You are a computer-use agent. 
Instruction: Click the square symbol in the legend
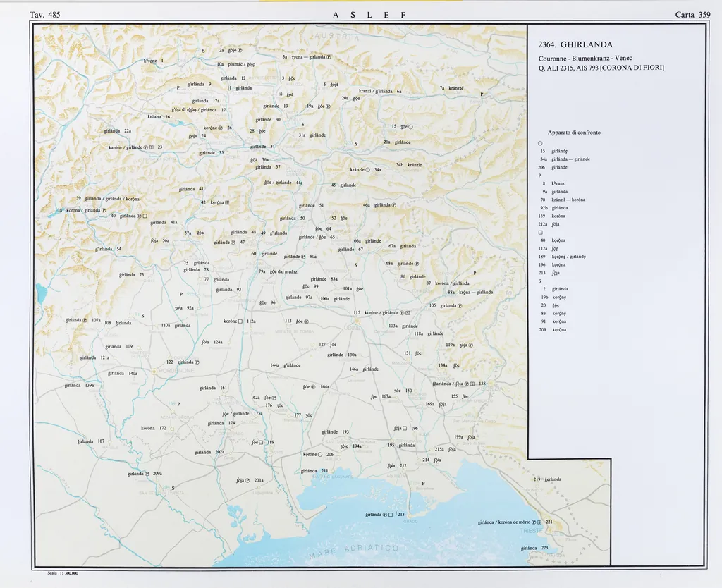[x=540, y=233]
